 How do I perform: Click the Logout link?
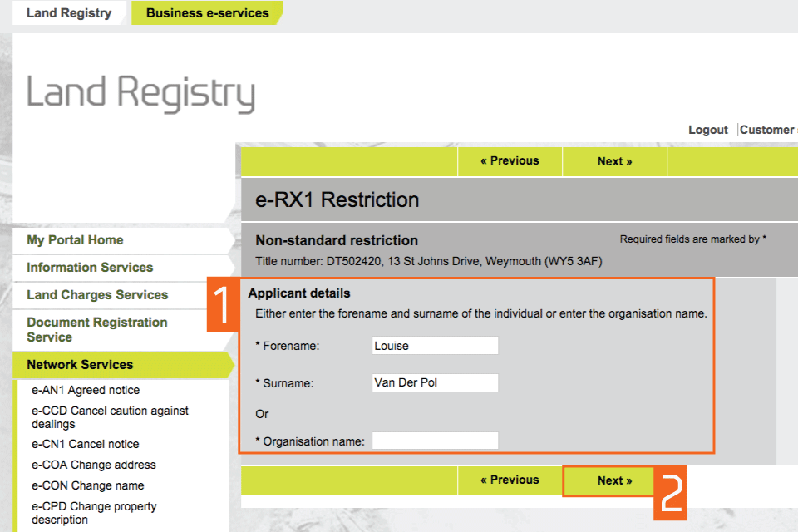click(x=707, y=130)
